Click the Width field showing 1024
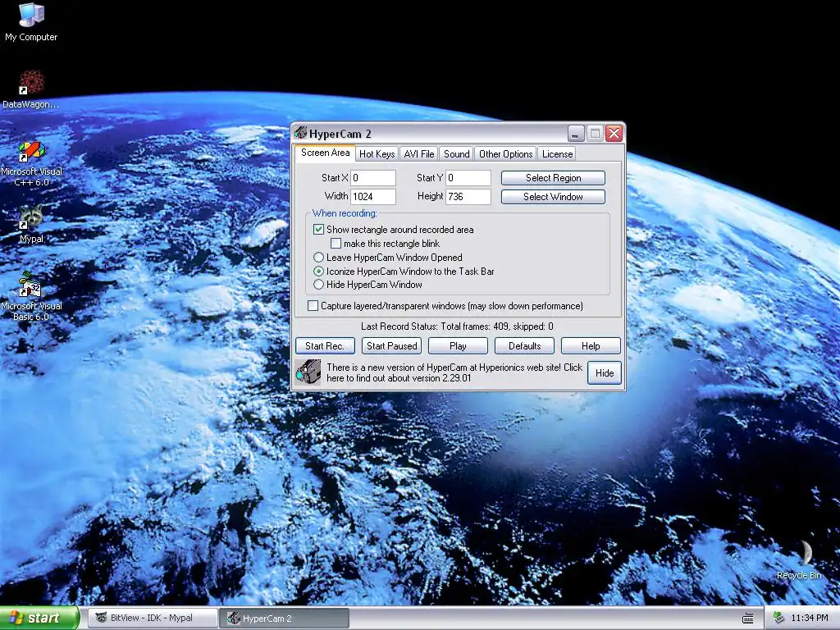Screen dimensions: 840x630 coord(373,197)
